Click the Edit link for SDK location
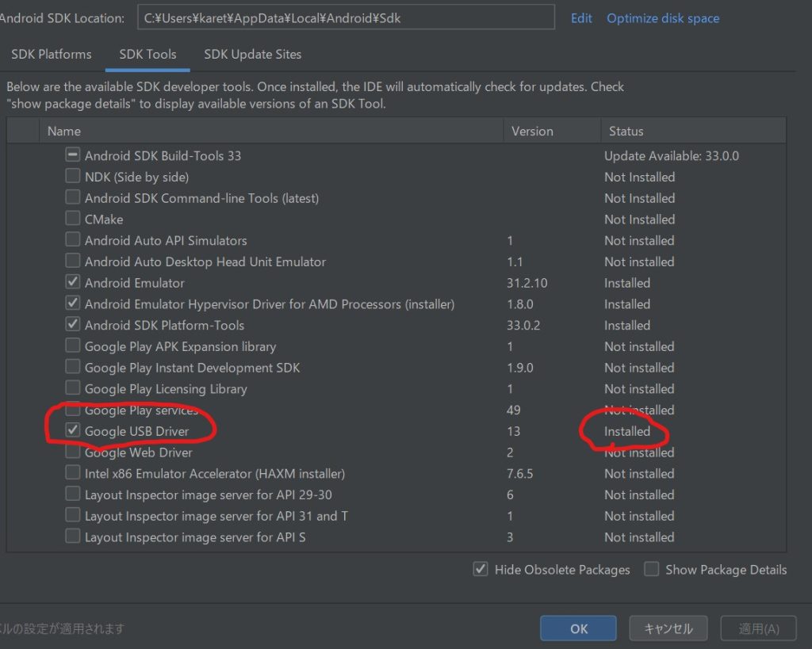This screenshot has height=649, width=812. pyautogui.click(x=581, y=18)
